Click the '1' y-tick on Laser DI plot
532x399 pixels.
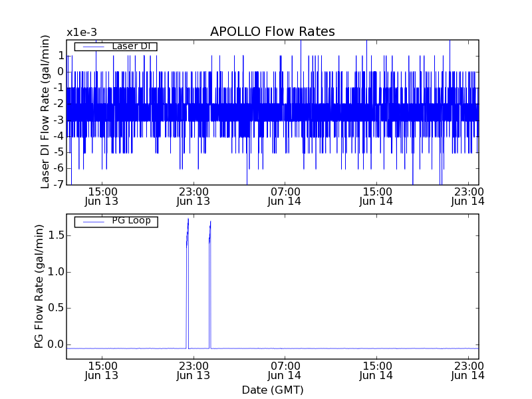click(x=61, y=56)
